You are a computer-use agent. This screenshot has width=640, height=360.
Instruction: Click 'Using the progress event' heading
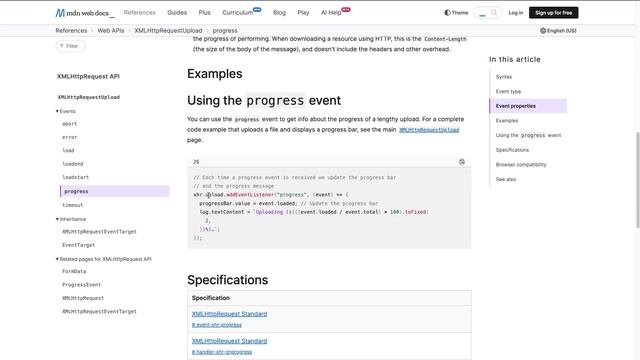tap(264, 100)
